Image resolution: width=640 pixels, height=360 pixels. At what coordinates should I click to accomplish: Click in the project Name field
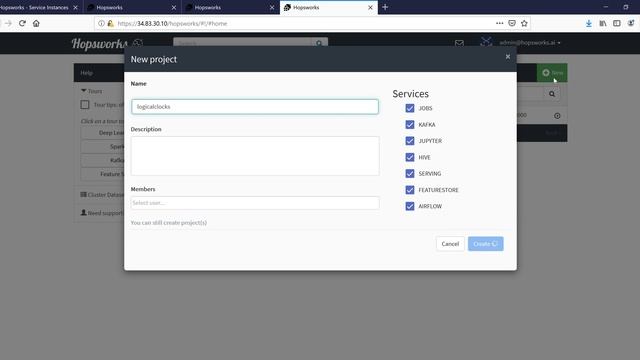click(x=255, y=107)
